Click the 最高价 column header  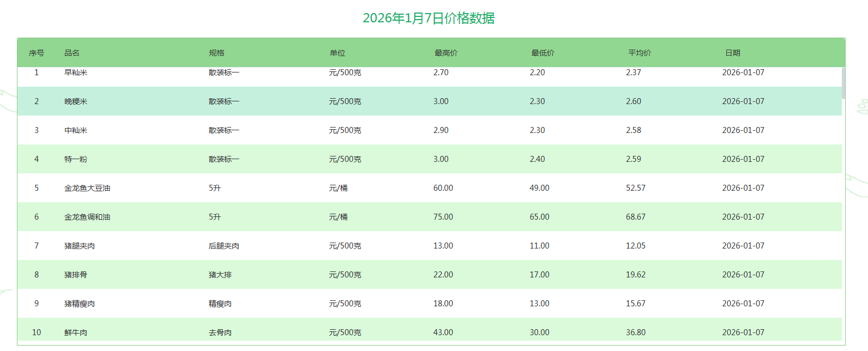[x=446, y=53]
